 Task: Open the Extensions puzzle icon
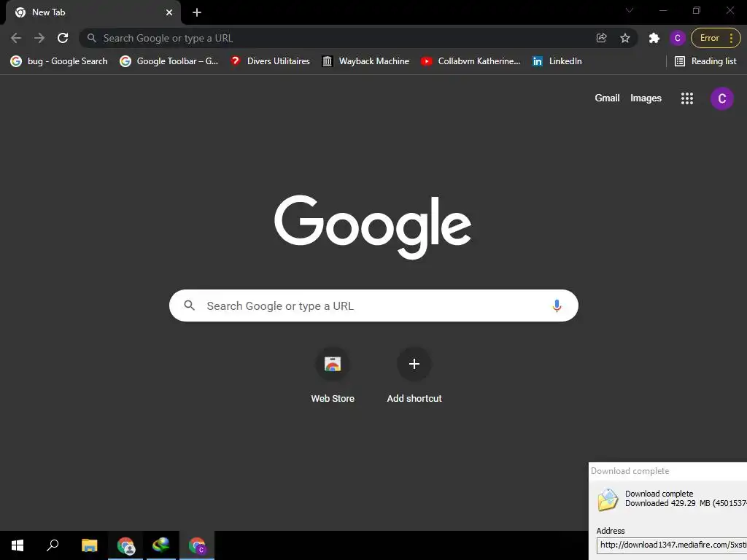[x=654, y=38]
